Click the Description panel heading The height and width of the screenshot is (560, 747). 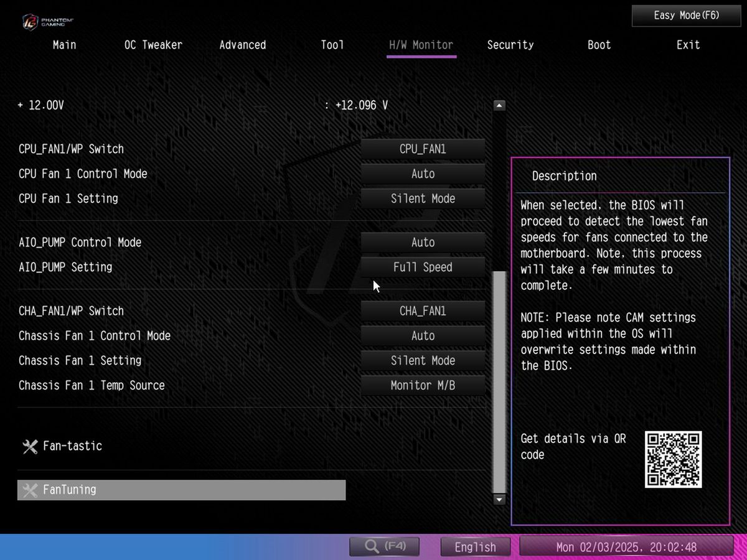[x=564, y=176]
